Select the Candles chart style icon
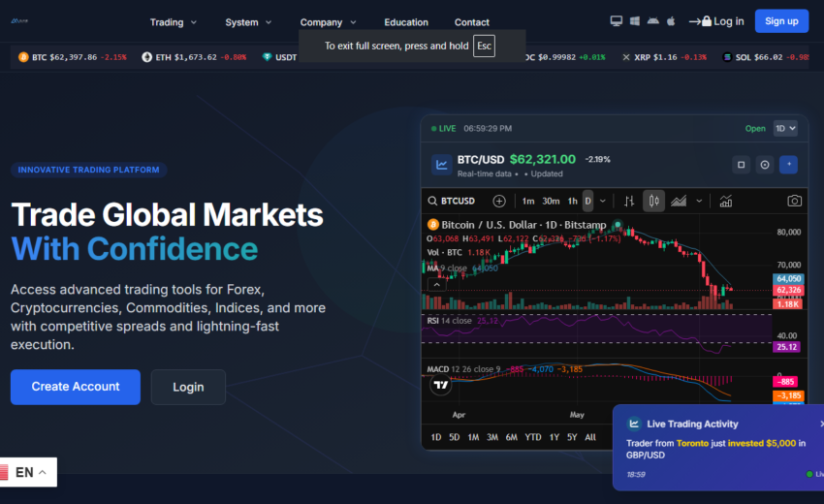This screenshot has width=824, height=504. [x=653, y=201]
